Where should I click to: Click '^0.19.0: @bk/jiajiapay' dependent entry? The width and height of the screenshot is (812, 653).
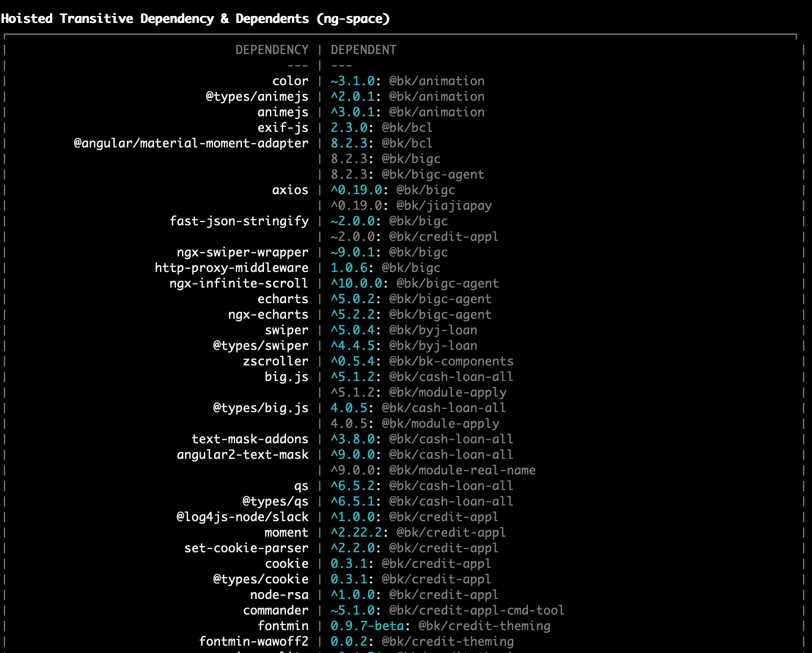(x=411, y=206)
